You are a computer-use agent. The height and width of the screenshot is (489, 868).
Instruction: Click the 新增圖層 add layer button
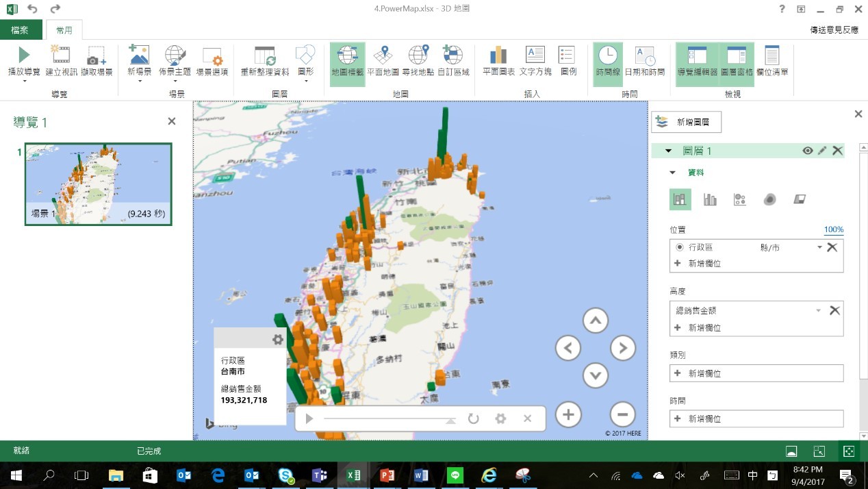687,122
